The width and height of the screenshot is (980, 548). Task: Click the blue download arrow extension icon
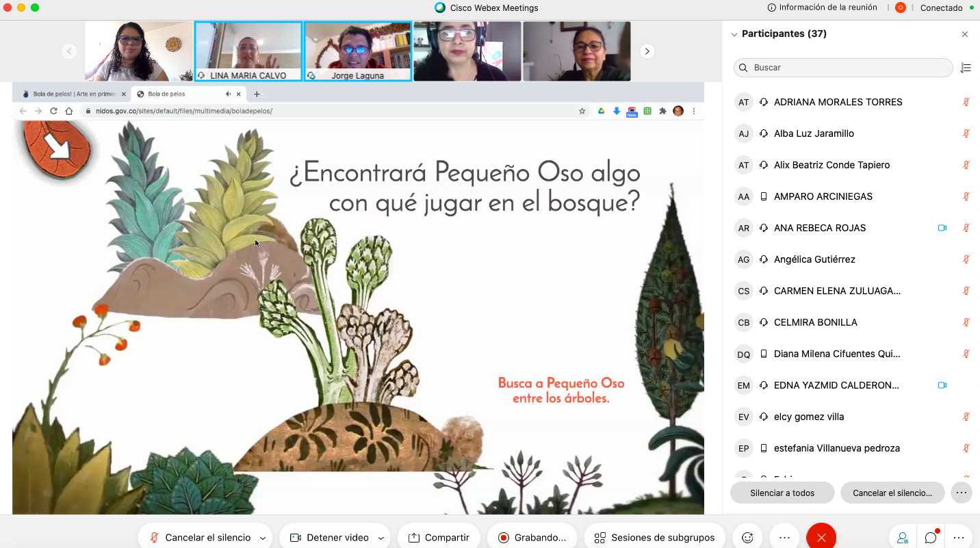click(617, 111)
